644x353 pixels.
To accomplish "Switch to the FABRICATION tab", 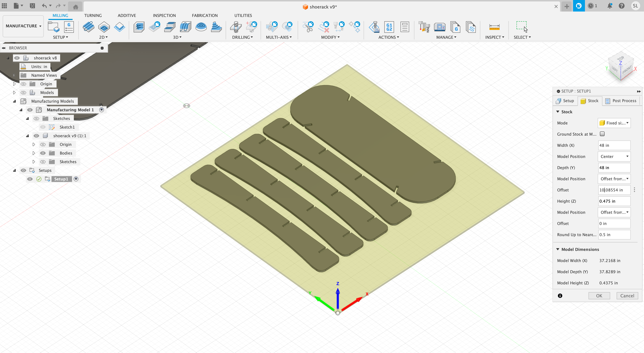I will 205,15.
